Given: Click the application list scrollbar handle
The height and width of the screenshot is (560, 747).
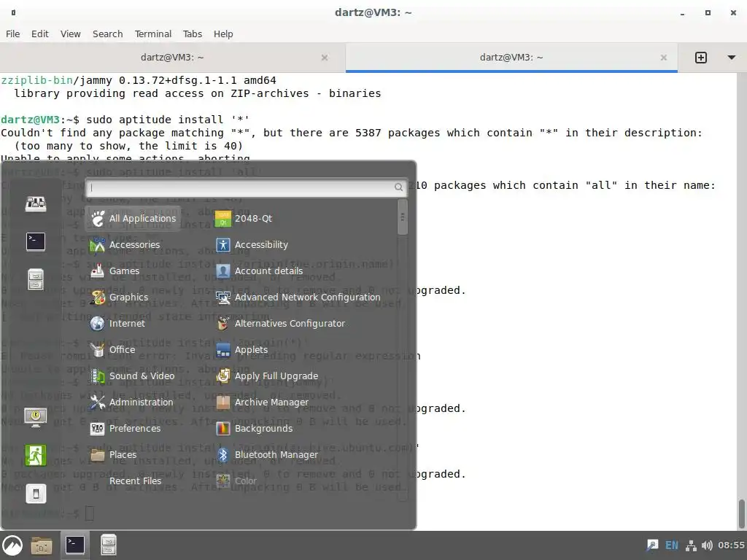Looking at the screenshot, I should [403, 217].
